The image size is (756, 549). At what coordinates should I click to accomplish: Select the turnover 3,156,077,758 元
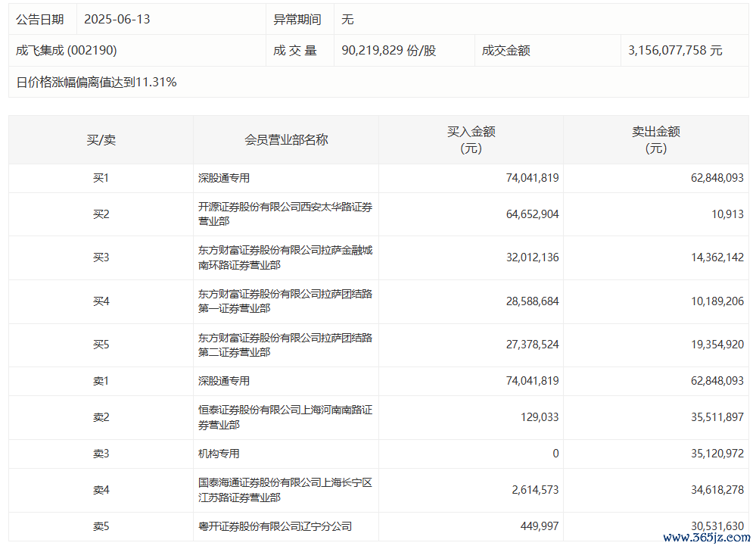[x=675, y=50]
